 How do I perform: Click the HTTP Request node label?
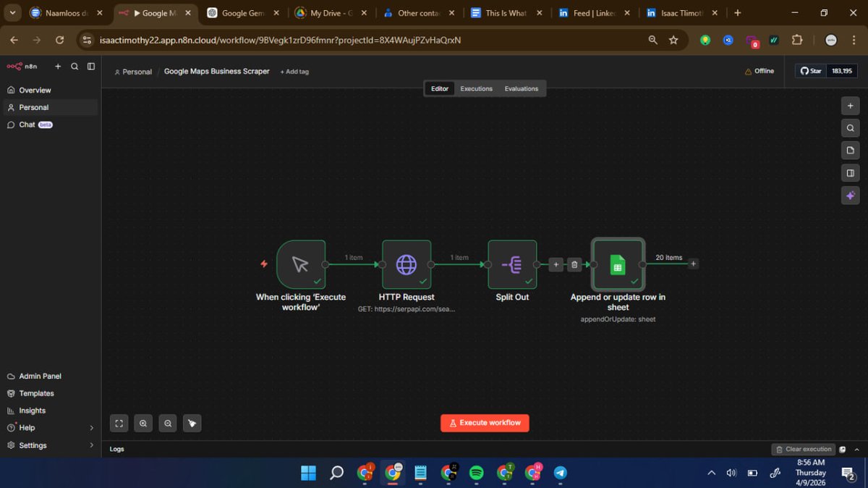tap(407, 297)
